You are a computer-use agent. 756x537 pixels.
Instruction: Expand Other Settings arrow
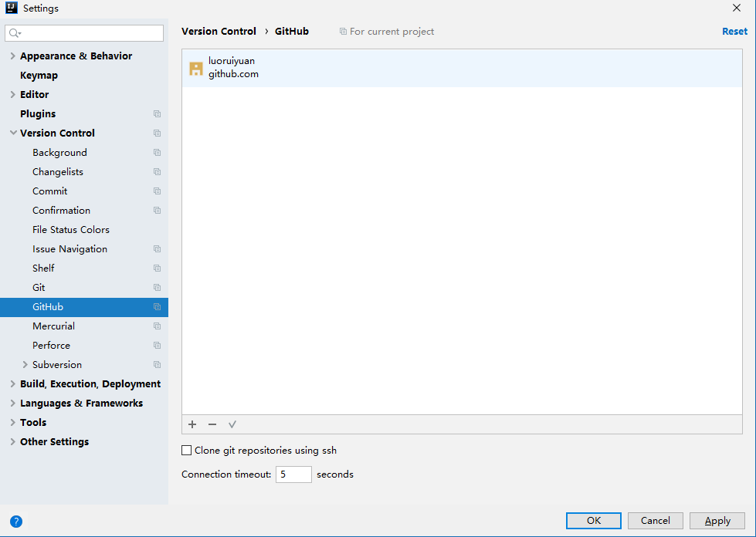(13, 441)
